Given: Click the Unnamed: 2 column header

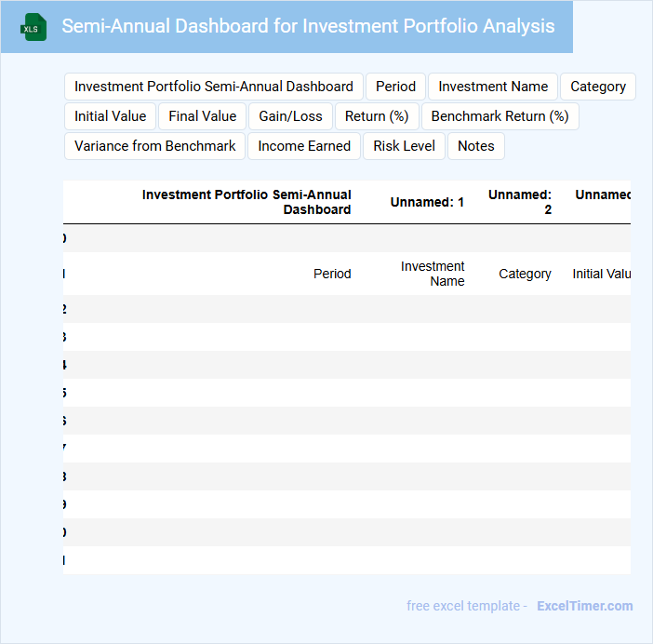Looking at the screenshot, I should (x=521, y=202).
